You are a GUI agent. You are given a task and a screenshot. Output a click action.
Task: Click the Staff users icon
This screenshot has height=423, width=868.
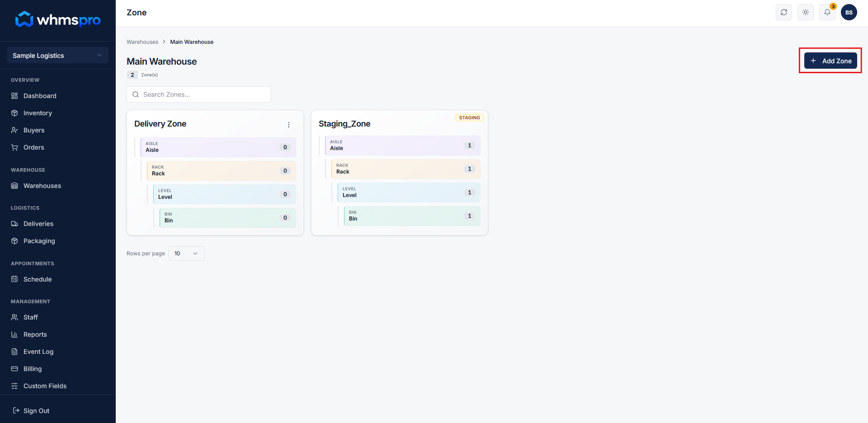tap(14, 317)
